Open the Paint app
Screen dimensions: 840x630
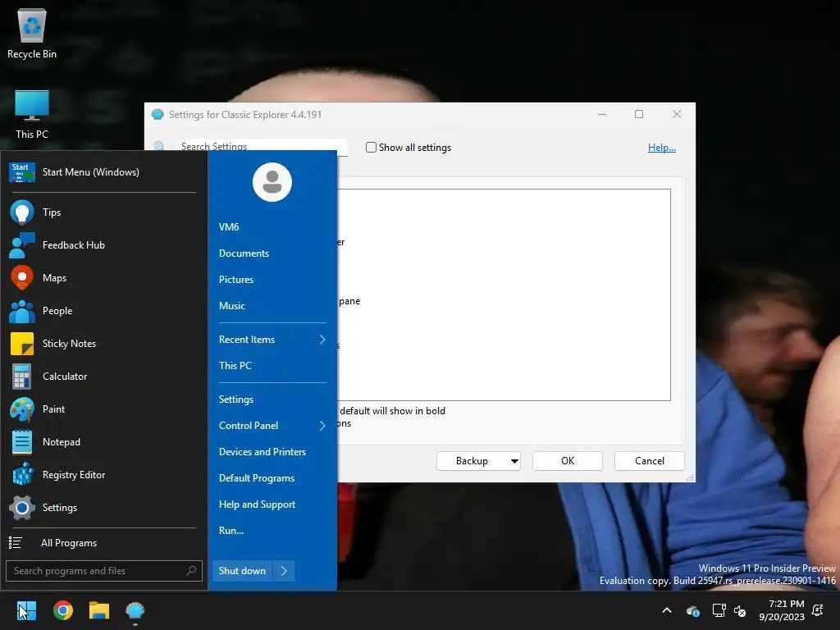103,409
